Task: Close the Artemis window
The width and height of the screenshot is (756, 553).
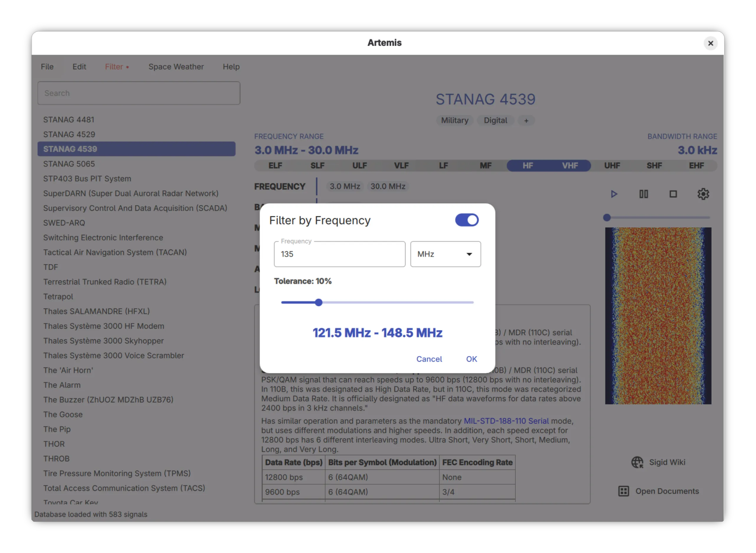Action: click(711, 43)
